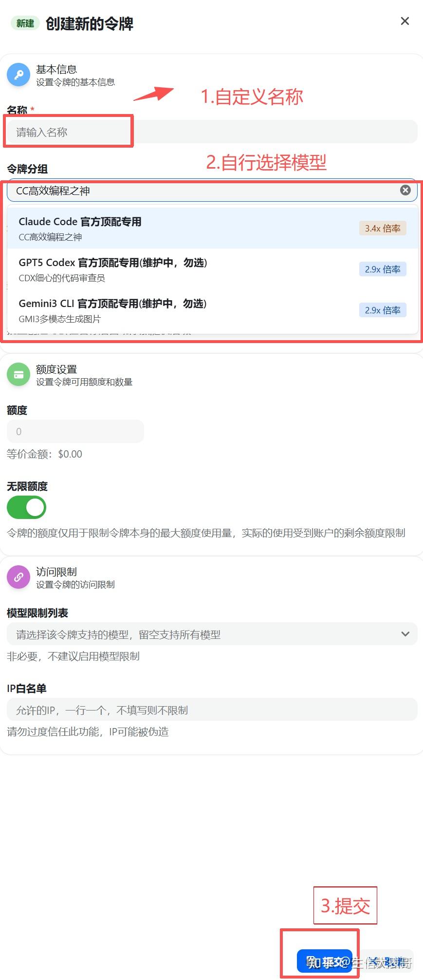The image size is (423, 980).
Task: Click the 2.9x 倍率 badge on Gemini3 CLI
Action: 383,310
